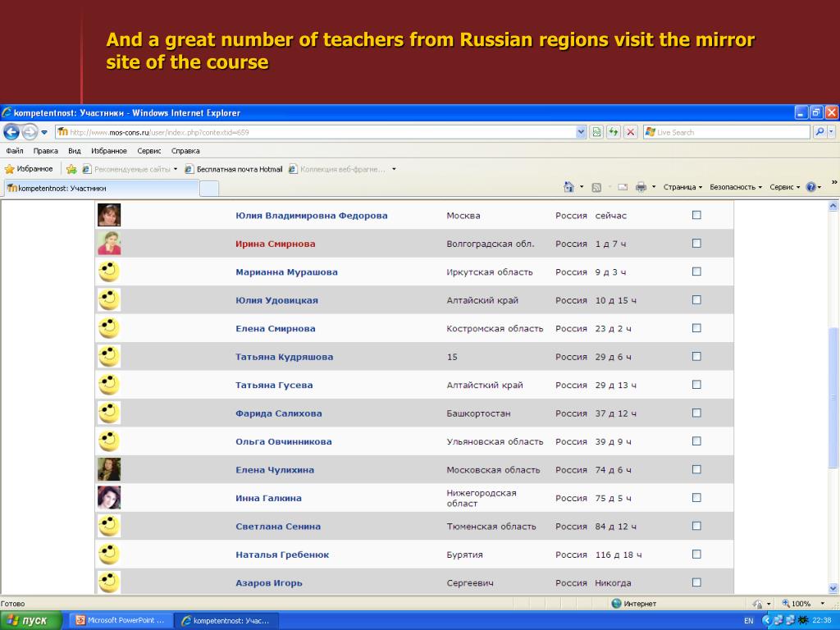The height and width of the screenshot is (630, 840).
Task: Open the Избранное favorites star button
Action: point(29,169)
